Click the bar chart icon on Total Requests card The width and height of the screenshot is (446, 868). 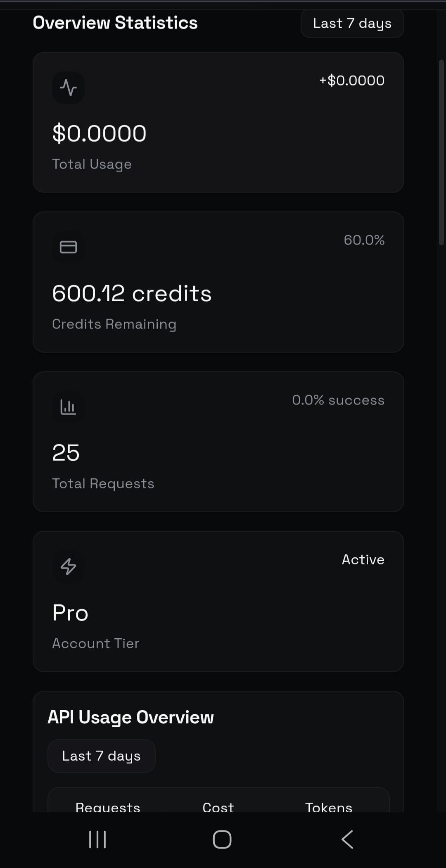(x=68, y=407)
